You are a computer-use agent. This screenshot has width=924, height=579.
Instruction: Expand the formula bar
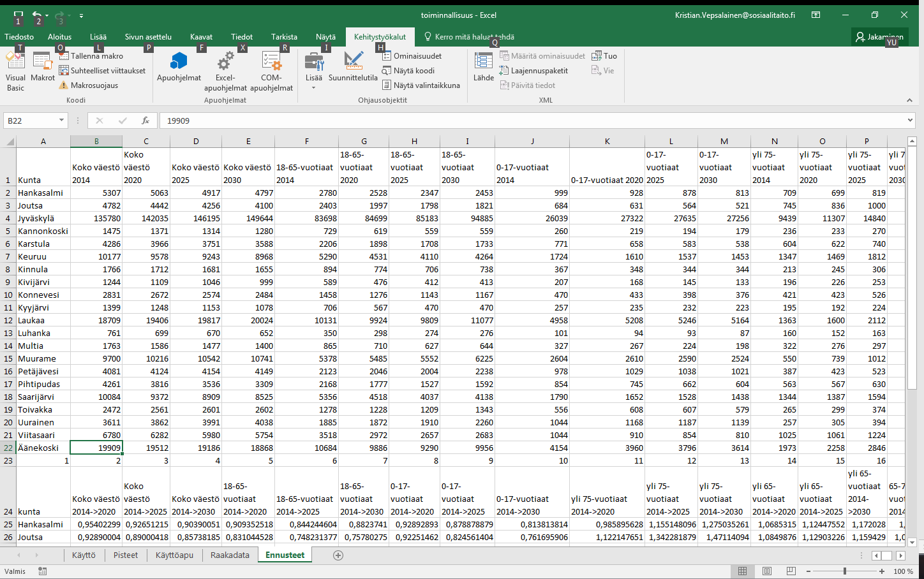(x=910, y=121)
